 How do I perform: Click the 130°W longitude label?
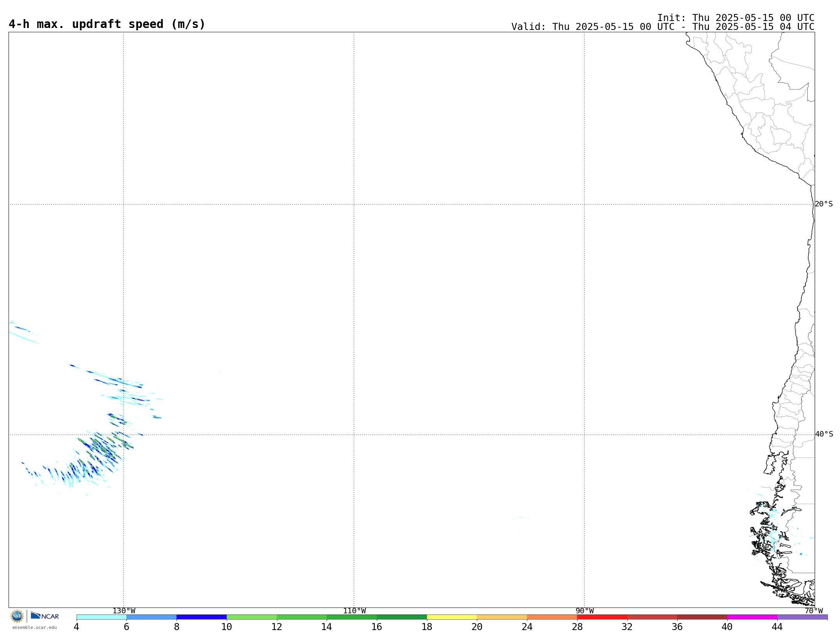[x=124, y=611]
